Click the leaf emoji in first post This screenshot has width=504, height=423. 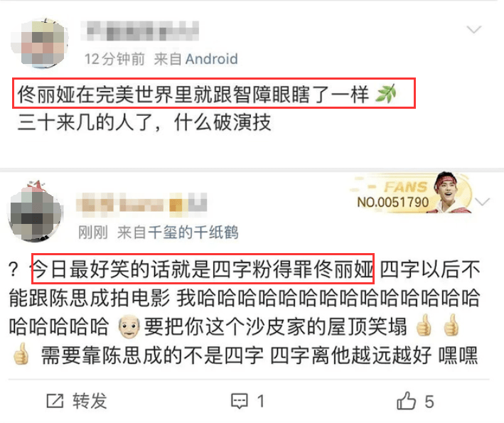[x=386, y=94]
